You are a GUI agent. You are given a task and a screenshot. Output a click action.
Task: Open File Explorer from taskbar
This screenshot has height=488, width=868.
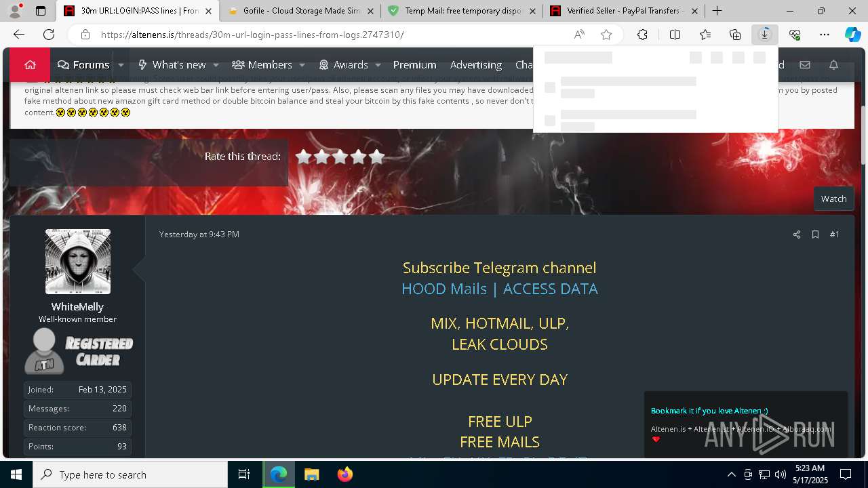pos(311,474)
